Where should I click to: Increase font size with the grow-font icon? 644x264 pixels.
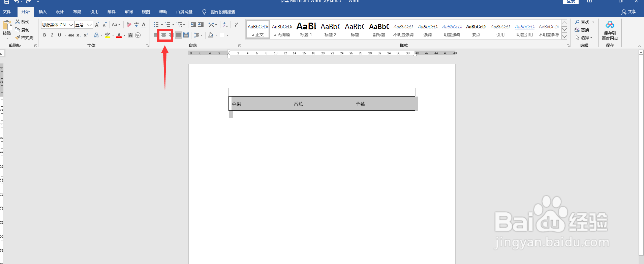tap(97, 25)
